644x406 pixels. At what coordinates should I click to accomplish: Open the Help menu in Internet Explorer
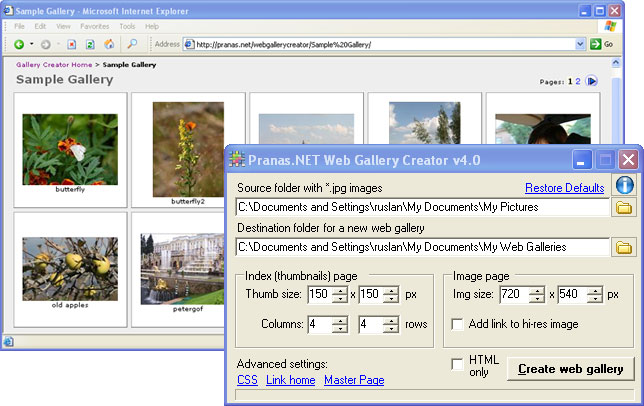(x=152, y=26)
